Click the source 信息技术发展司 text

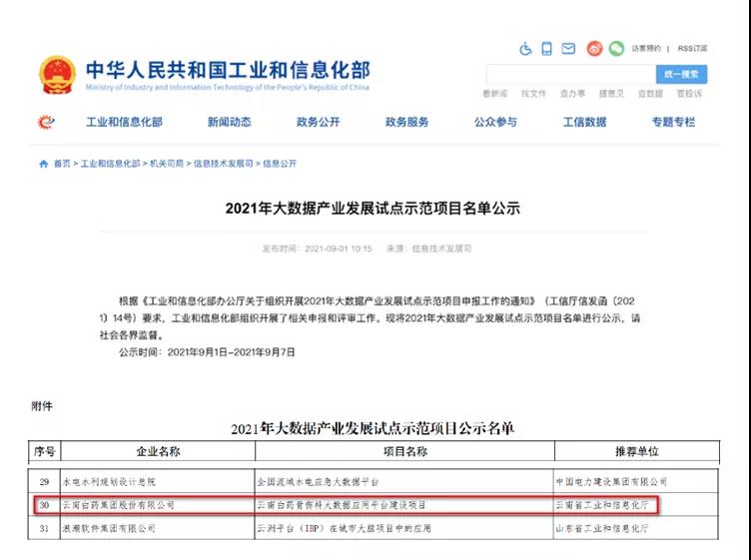(441, 249)
